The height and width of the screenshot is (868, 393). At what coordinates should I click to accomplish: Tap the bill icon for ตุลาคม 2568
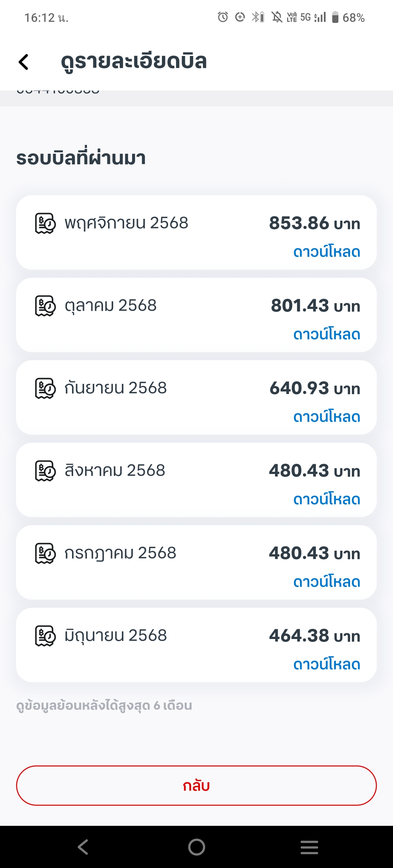click(x=45, y=306)
